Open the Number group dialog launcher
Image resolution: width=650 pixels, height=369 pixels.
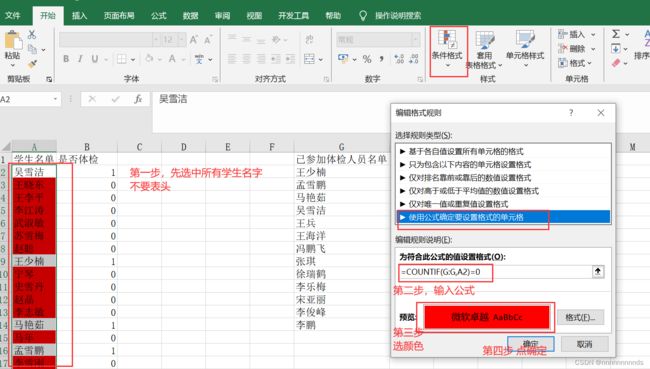(x=420, y=79)
